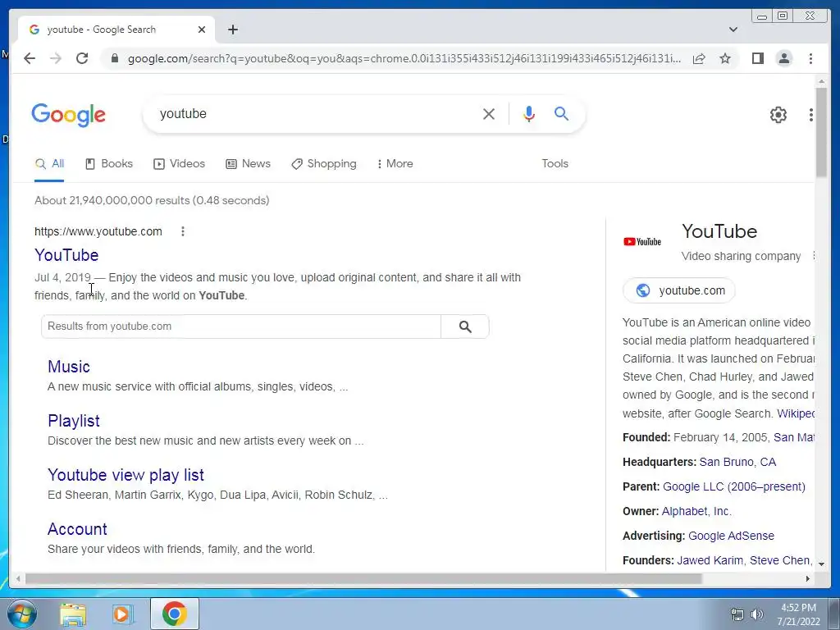Bookmark this tab with the star icon
The image size is (840, 630).
(x=725, y=58)
